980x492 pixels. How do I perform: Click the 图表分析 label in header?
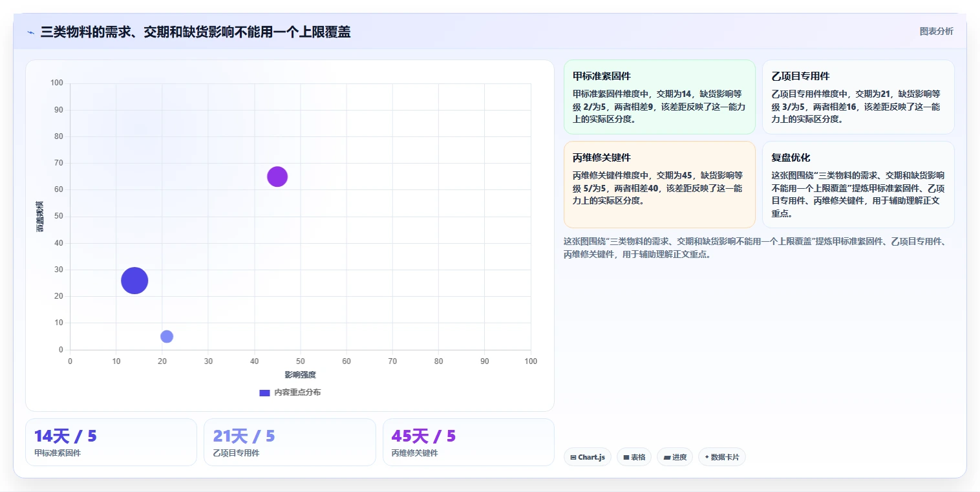point(936,32)
